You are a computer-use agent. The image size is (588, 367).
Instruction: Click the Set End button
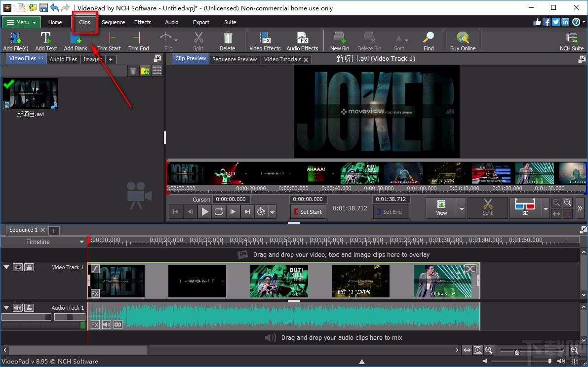(x=391, y=211)
